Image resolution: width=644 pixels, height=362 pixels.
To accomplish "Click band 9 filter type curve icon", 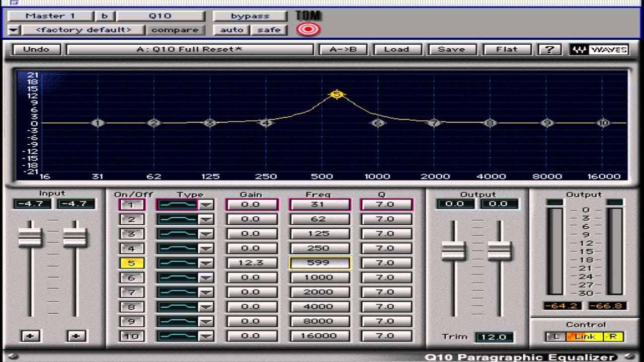I will [178, 321].
